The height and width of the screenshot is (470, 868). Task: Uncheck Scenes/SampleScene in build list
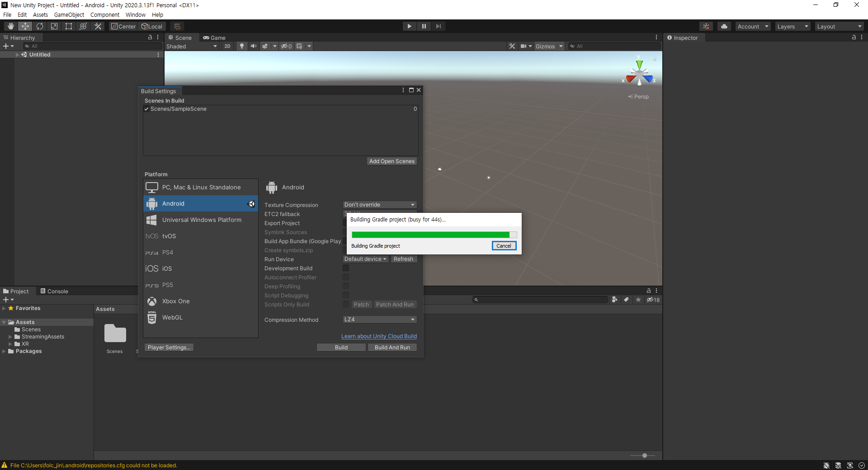(x=146, y=109)
